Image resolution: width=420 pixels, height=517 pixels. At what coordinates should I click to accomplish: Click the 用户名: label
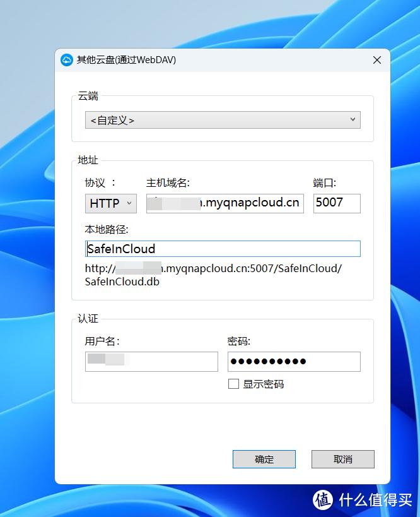[x=102, y=341]
